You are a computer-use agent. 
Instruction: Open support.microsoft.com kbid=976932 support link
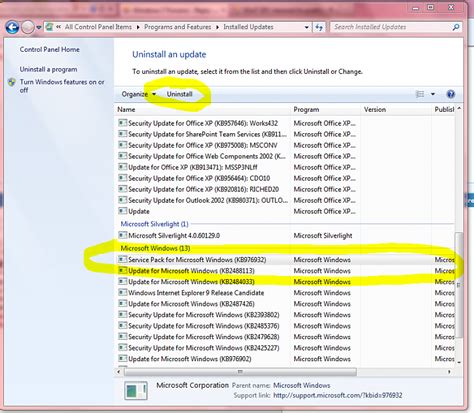[x=338, y=395]
